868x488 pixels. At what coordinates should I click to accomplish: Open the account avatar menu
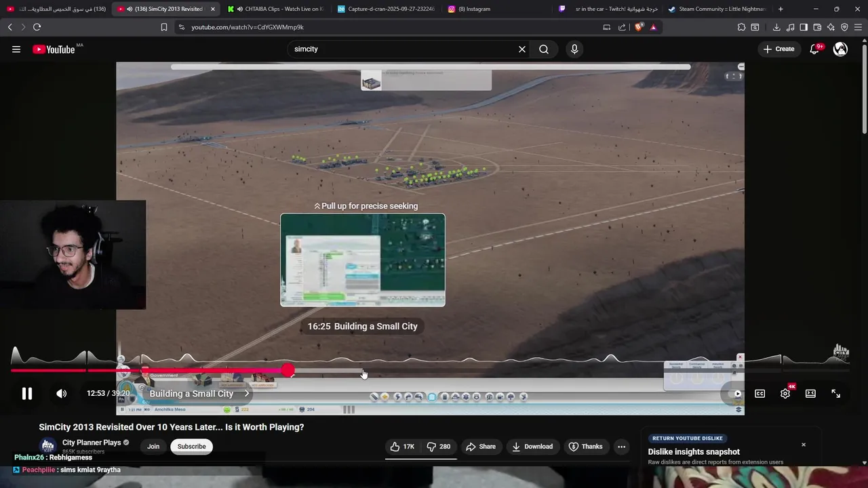coord(840,49)
